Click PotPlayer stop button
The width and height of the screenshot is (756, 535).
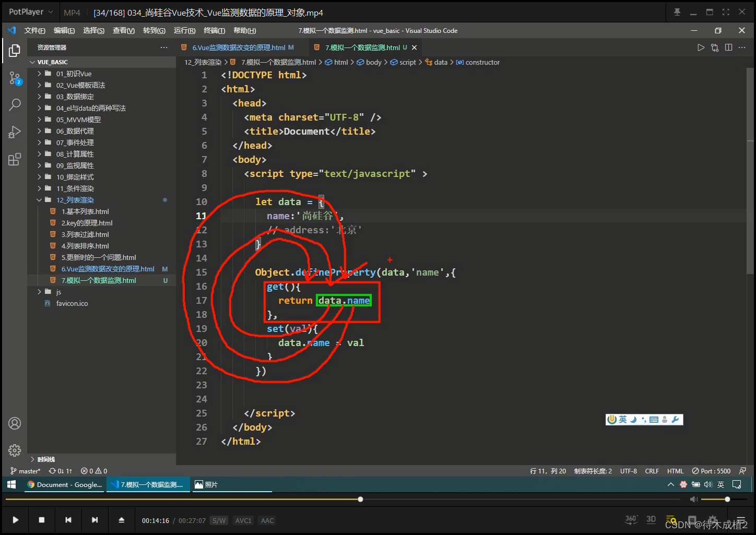[x=42, y=520]
